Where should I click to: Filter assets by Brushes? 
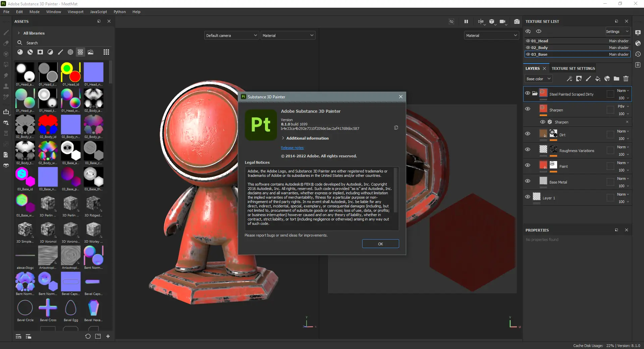[60, 52]
